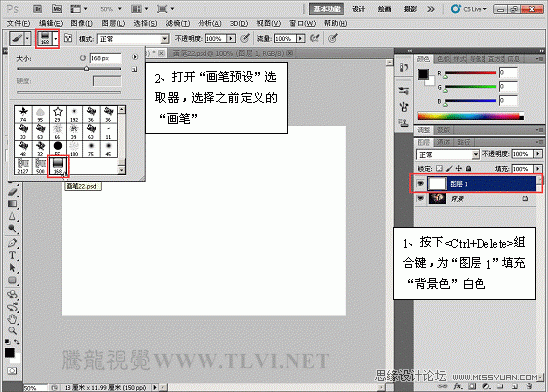Open the 编辑(E) menu
The width and height of the screenshot is (548, 392).
pyautogui.click(x=51, y=23)
